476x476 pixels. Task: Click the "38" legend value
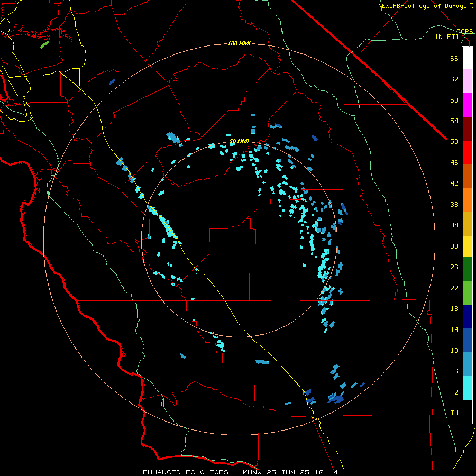(454, 205)
